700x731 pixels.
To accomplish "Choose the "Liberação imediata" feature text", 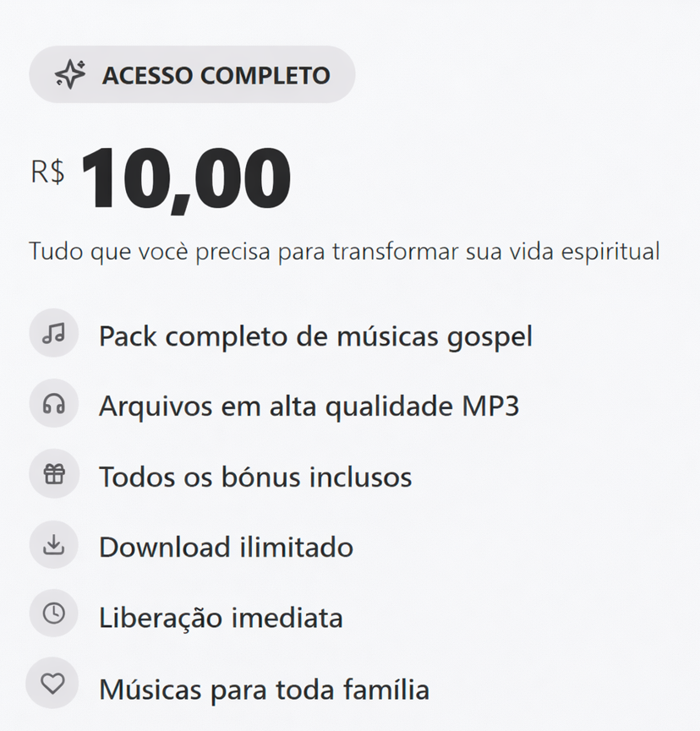I will click(221, 618).
